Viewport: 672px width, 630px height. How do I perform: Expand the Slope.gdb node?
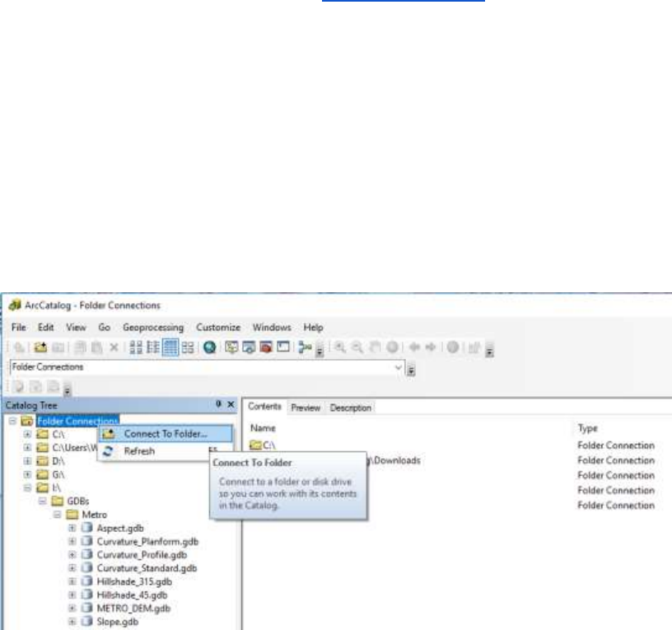(72, 622)
